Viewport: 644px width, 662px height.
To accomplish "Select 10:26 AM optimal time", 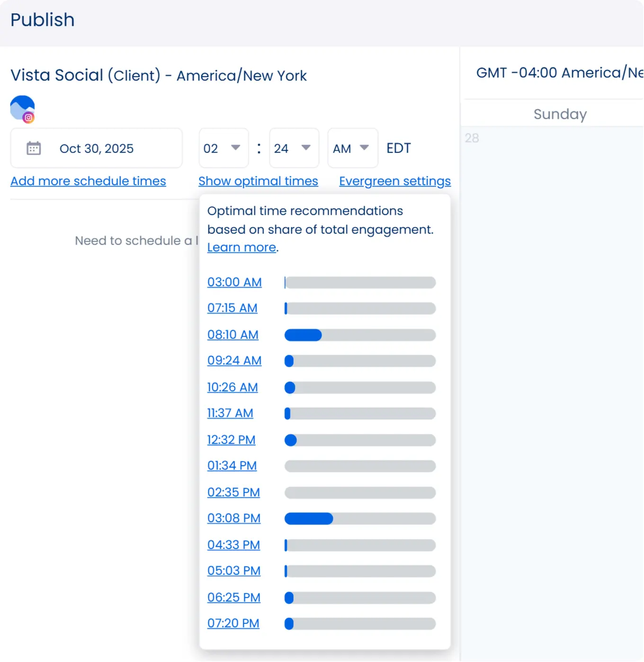I will [232, 388].
